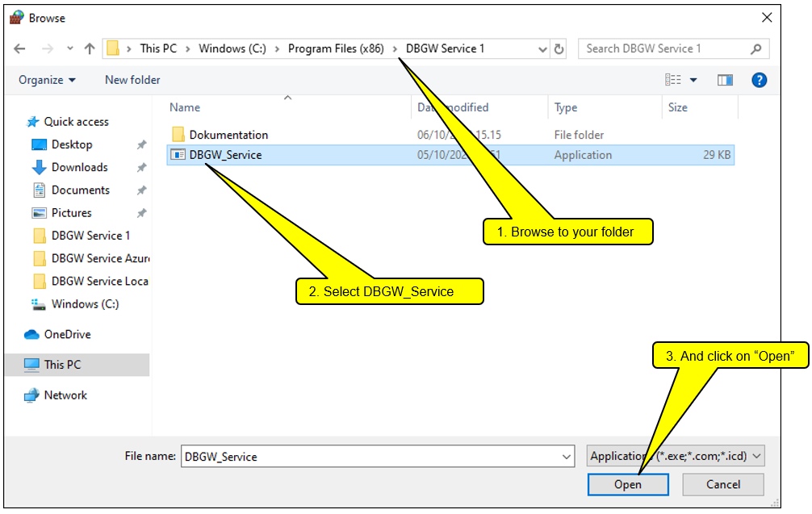Open OneDrive in the navigation pane

67,335
